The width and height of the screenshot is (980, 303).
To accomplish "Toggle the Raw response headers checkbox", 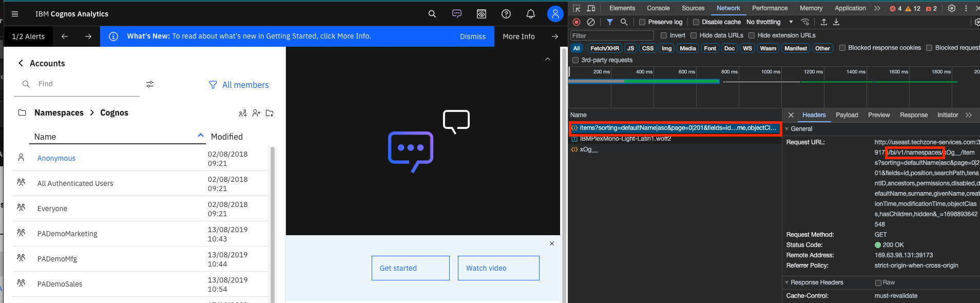I will [878, 283].
